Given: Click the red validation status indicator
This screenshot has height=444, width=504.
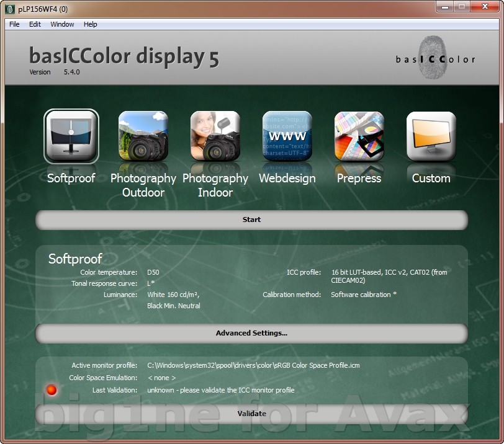Looking at the screenshot, I should point(52,390).
